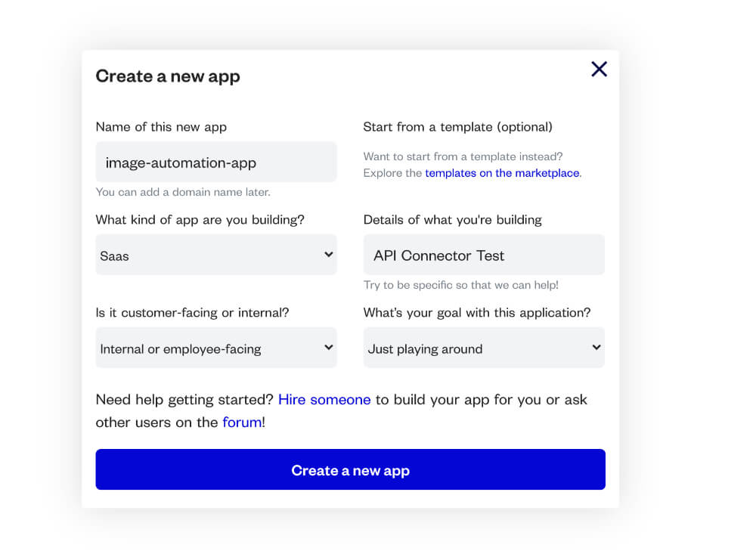Follow the Hire someone link
The image size is (756, 551).
324,400
